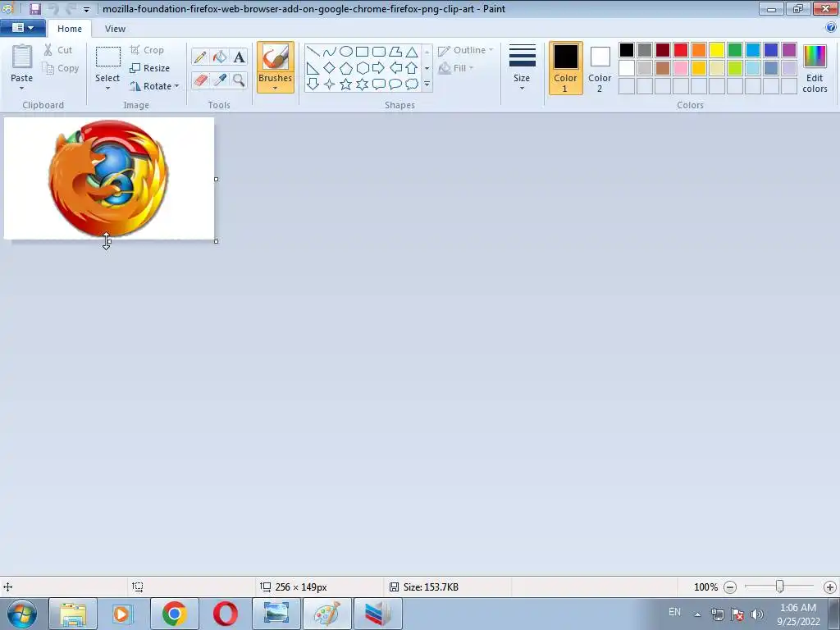840x630 pixels.
Task: Choose the Left arrow shape
Action: [395, 68]
